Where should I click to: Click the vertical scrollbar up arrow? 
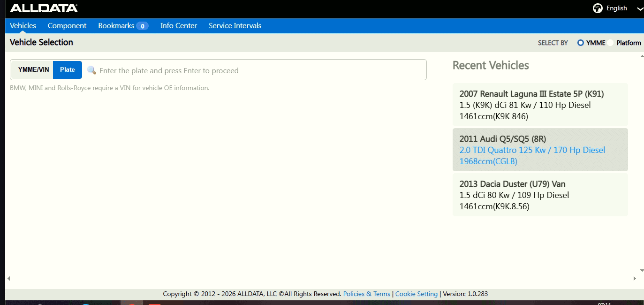tap(642, 56)
